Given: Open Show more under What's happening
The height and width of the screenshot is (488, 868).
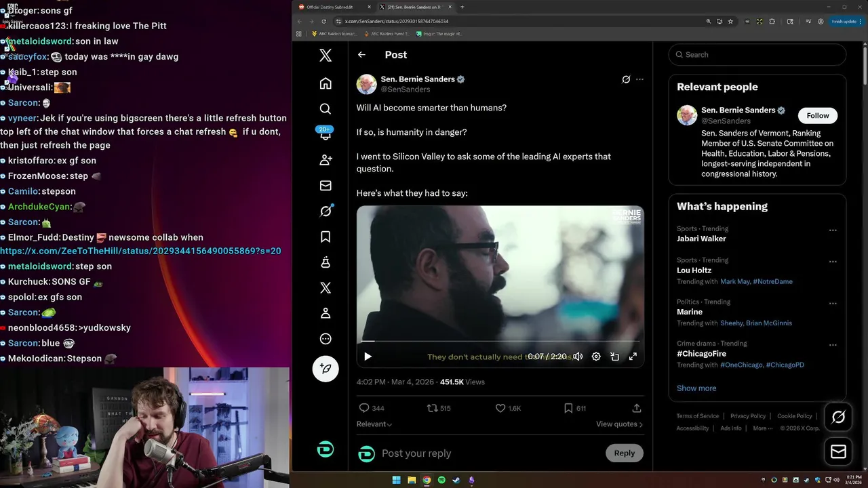Looking at the screenshot, I should click(696, 388).
